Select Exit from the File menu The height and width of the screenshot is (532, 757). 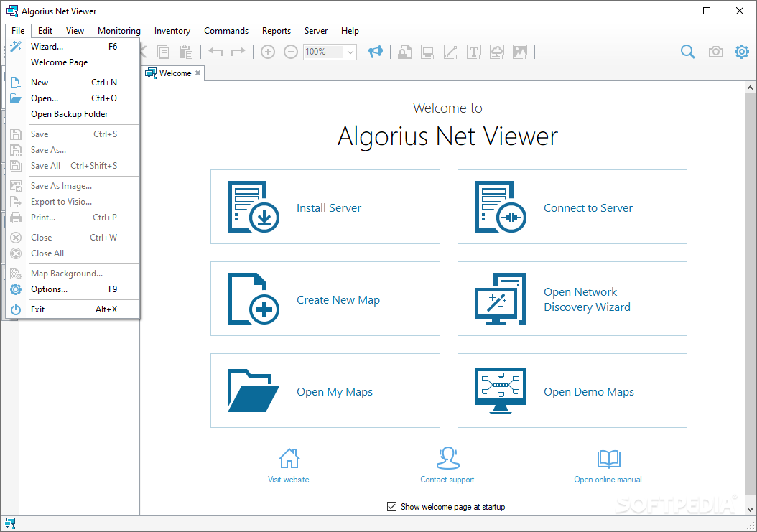73,309
